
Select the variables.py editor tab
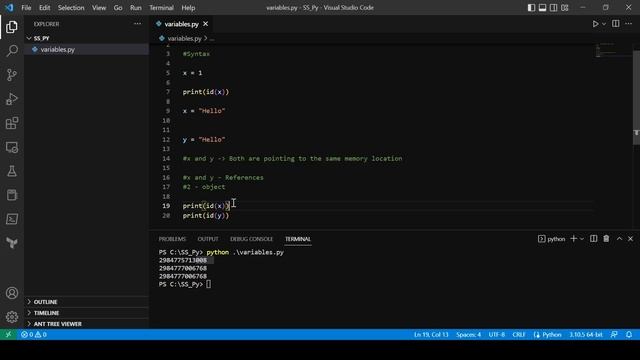point(182,24)
